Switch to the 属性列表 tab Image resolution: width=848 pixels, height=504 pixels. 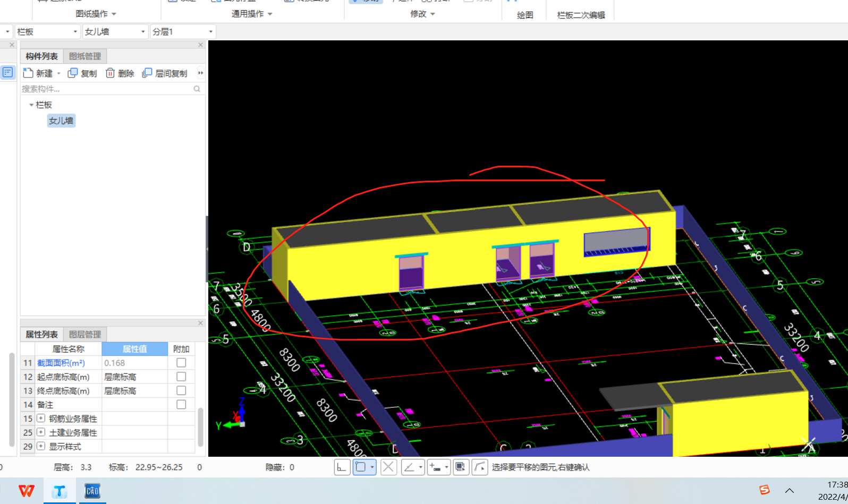tap(42, 335)
